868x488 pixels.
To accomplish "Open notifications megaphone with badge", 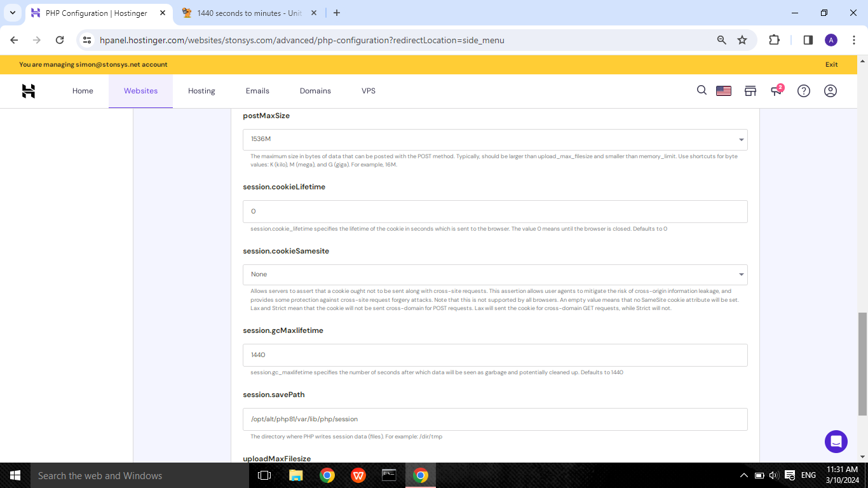I will coord(776,91).
